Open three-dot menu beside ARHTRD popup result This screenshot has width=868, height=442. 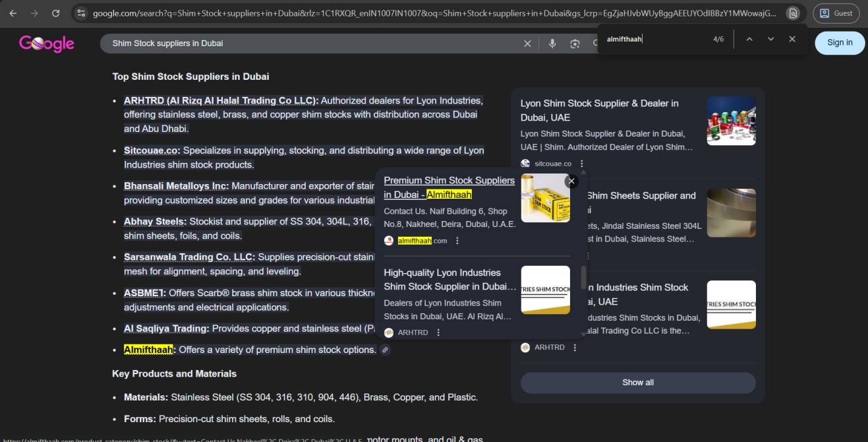pos(438,332)
